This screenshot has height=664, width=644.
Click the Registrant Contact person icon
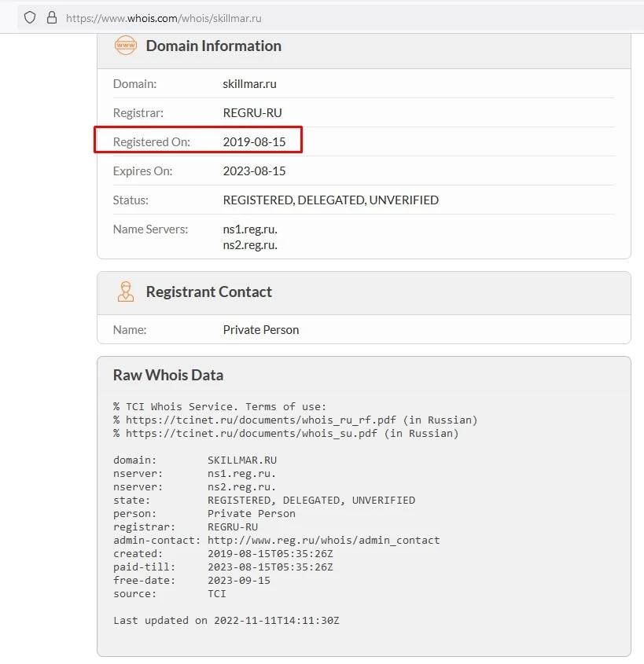125,292
